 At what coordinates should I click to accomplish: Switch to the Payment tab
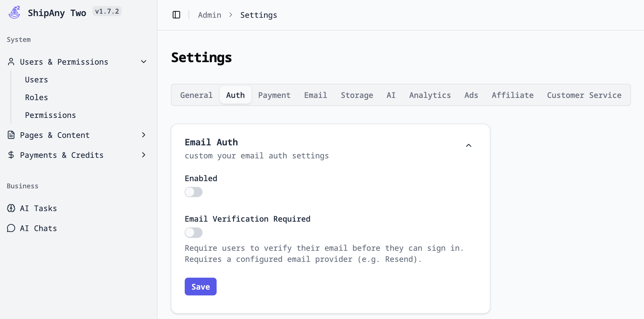(274, 95)
